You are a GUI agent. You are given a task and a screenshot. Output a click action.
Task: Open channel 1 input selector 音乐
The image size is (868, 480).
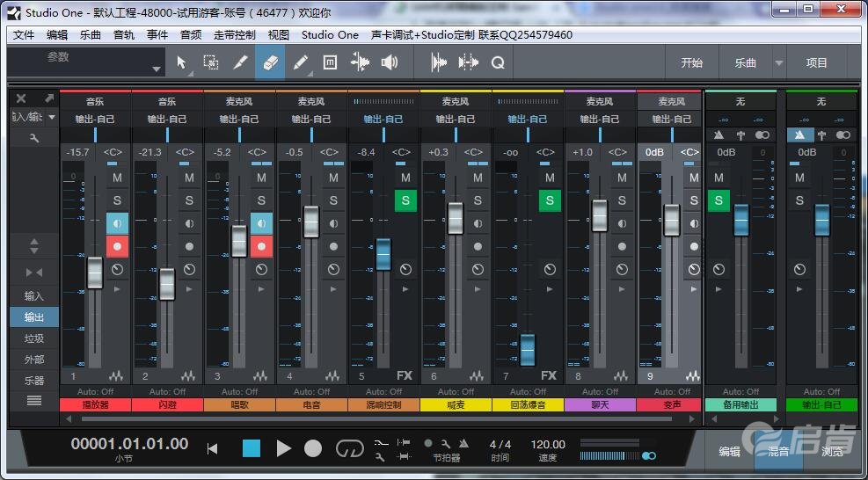coord(95,101)
